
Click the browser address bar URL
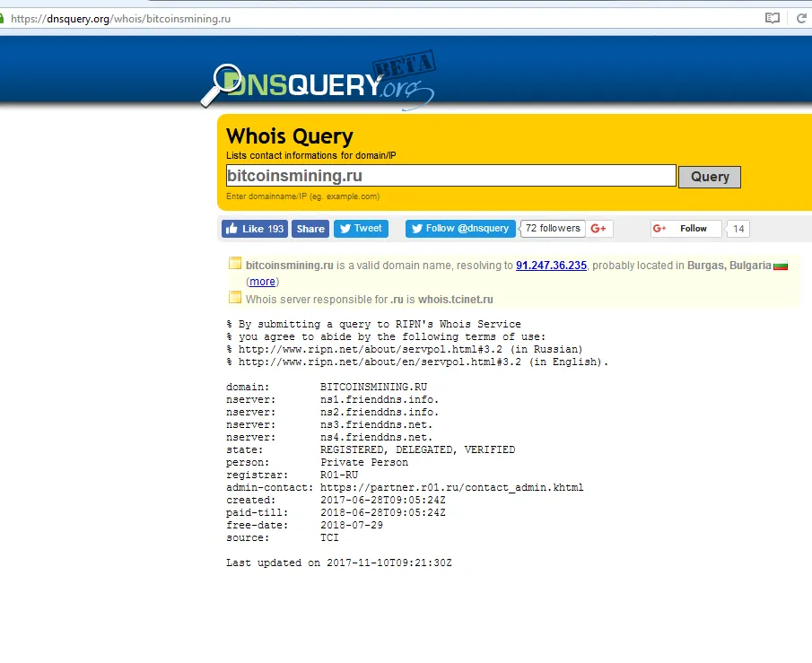(120, 19)
